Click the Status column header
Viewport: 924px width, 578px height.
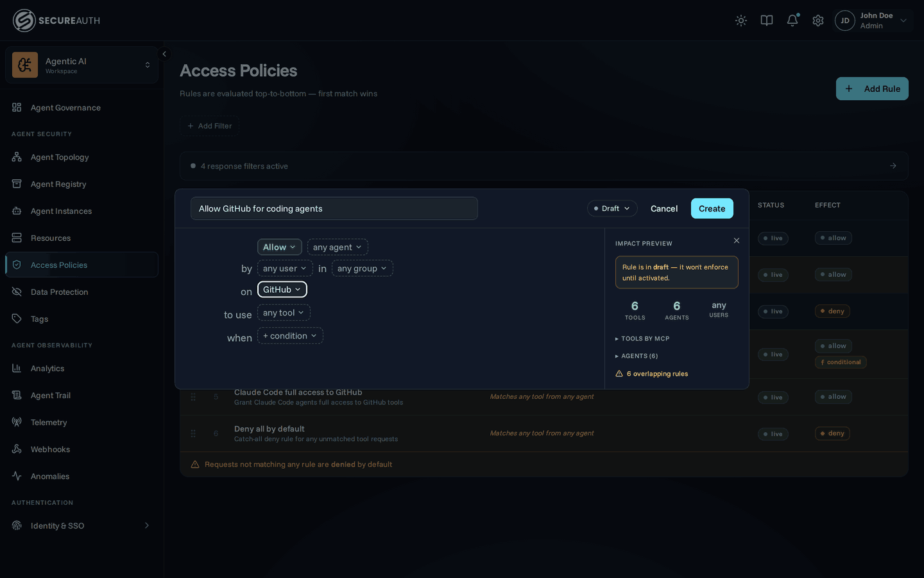771,206
